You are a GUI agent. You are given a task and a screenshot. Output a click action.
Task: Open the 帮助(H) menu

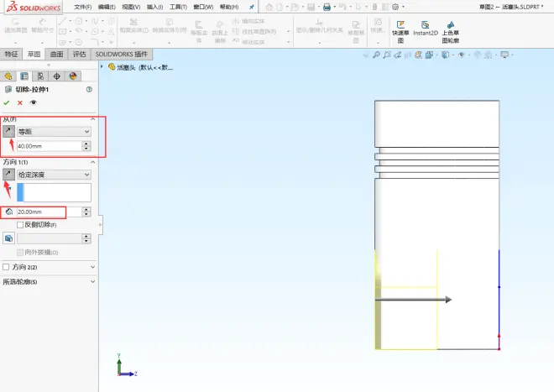[x=229, y=7]
